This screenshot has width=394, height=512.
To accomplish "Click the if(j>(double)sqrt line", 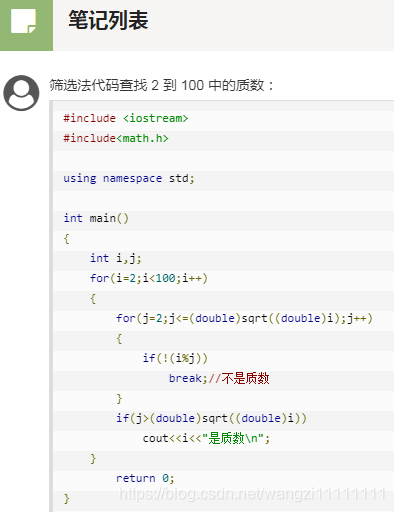I will tap(211, 418).
